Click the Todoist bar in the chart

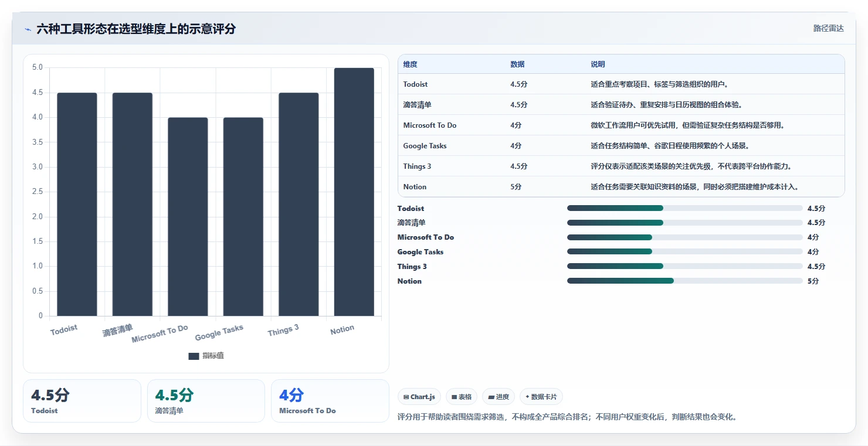tap(77, 204)
